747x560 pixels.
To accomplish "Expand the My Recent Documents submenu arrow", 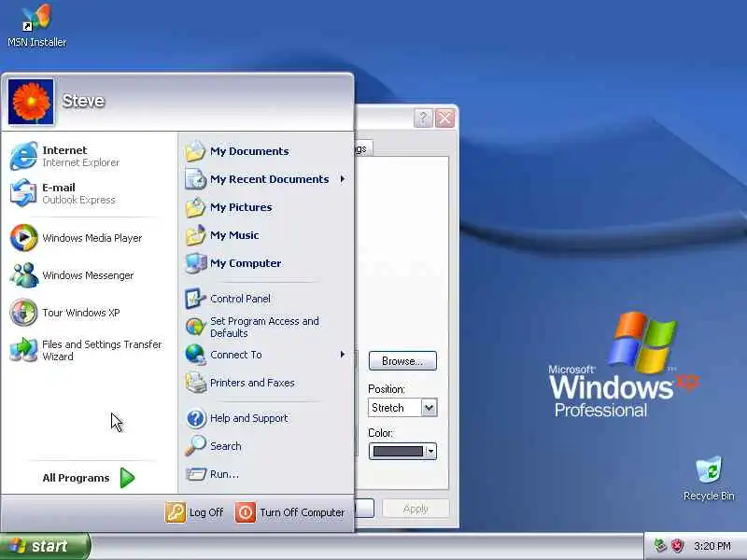I will [343, 179].
